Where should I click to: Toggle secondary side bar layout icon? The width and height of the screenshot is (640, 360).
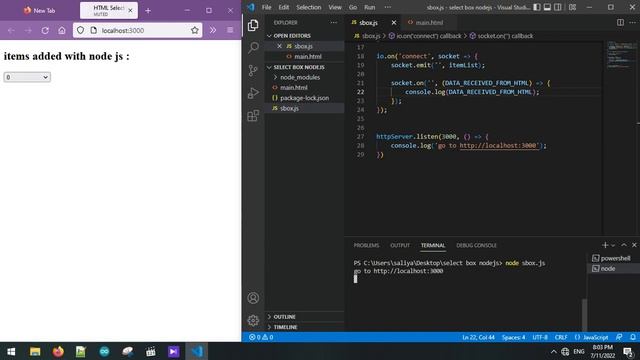558,7
